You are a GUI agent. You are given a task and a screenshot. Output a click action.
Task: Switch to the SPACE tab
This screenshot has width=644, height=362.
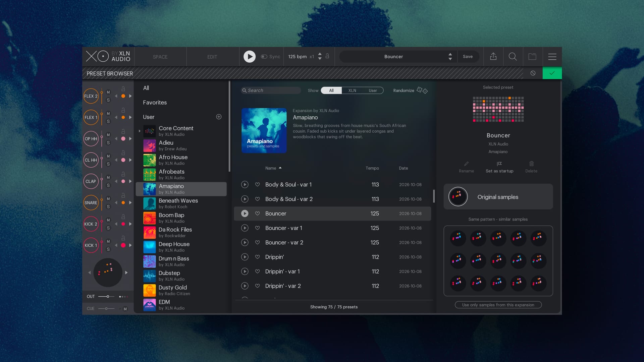click(x=160, y=57)
